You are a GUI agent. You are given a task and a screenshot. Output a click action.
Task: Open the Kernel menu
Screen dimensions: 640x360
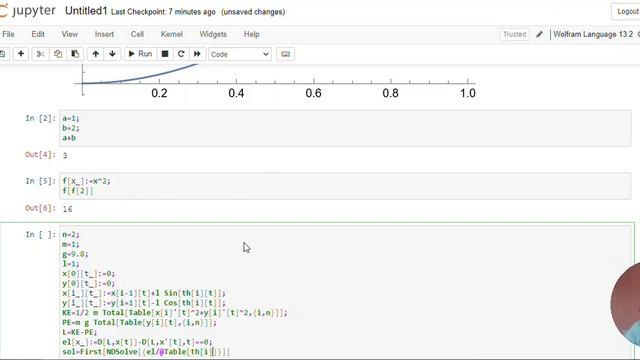tap(171, 34)
